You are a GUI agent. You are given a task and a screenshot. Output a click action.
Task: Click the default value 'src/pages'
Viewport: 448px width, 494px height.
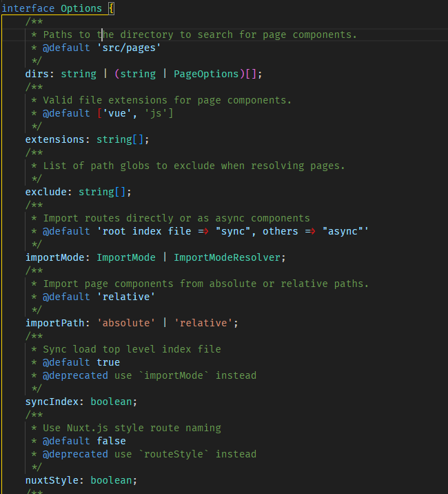[129, 48]
